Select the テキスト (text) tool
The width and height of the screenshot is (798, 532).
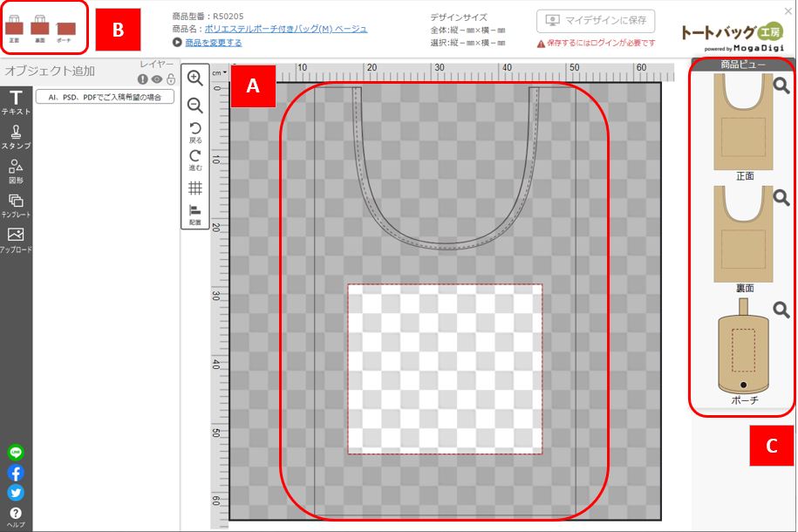click(16, 98)
